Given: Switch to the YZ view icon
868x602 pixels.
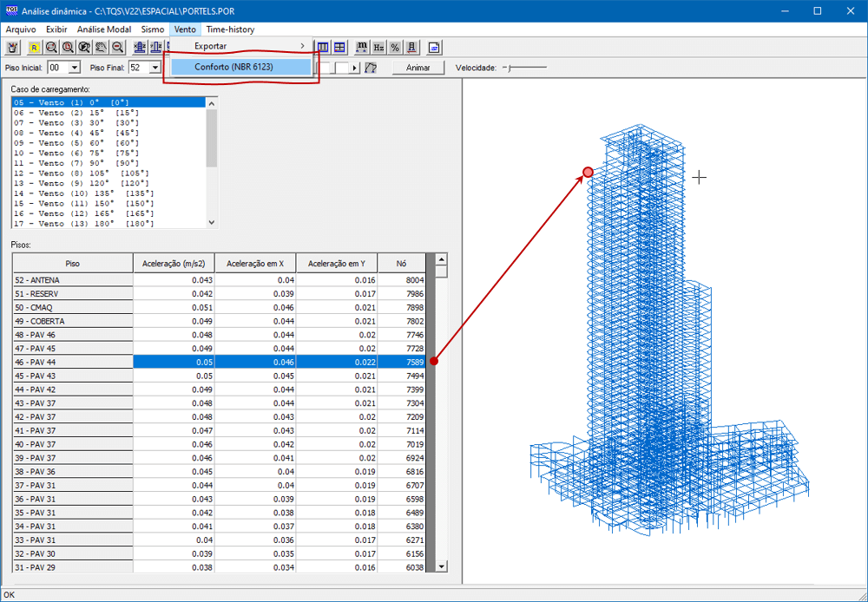Looking at the screenshot, I should tap(156, 48).
